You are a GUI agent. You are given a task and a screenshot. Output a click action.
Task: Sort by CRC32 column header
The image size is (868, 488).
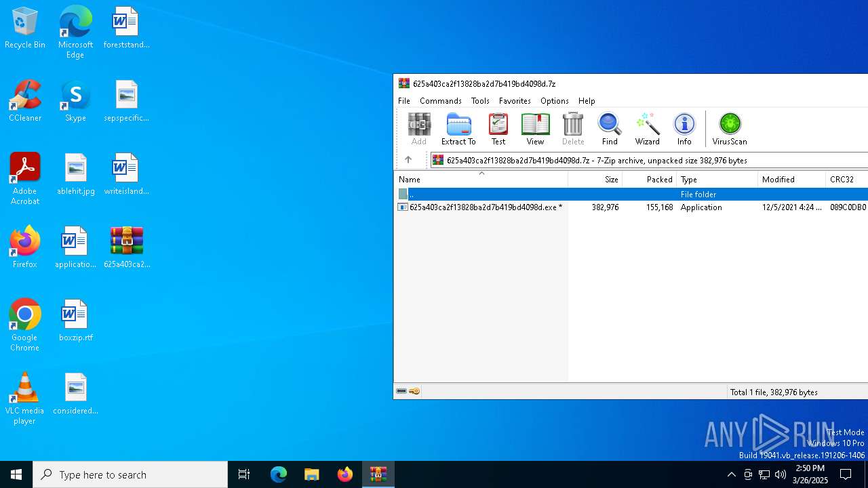point(847,180)
